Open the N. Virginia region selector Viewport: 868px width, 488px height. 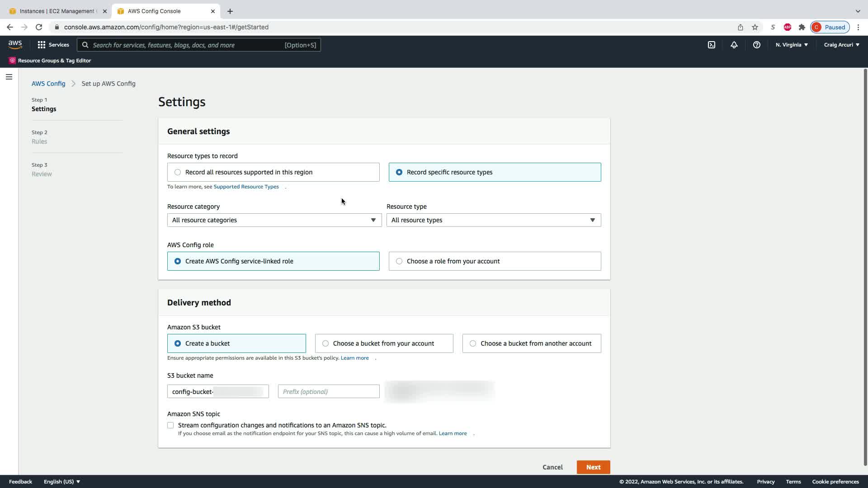792,45
